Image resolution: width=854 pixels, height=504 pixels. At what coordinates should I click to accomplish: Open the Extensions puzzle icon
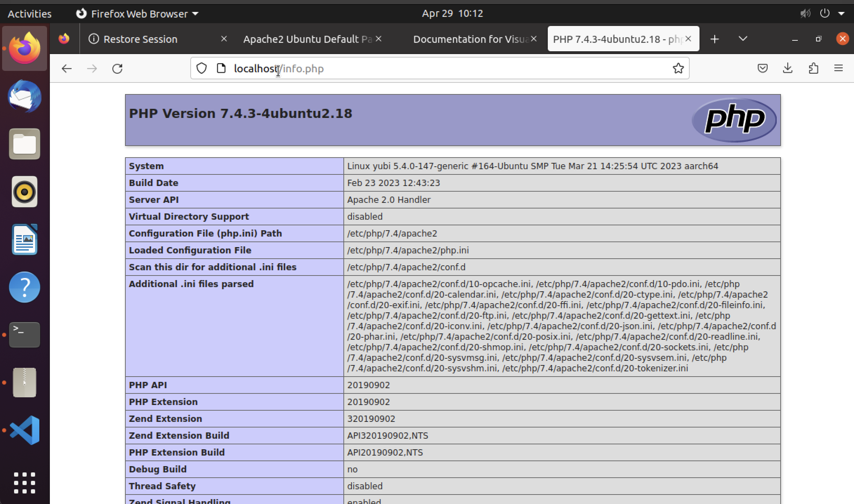tap(813, 68)
